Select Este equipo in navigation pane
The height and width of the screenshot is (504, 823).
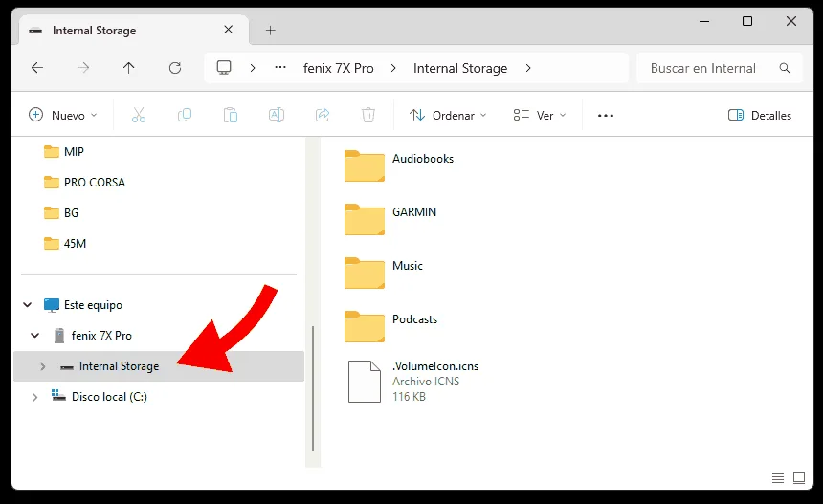point(93,305)
